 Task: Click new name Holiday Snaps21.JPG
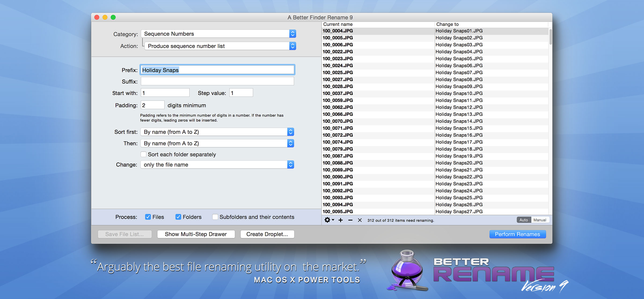coord(459,170)
